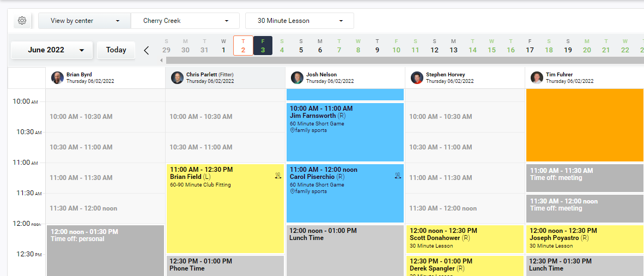This screenshot has height=276, width=644.
Task: Open Scott Donahower 30 Minute Lesson
Action: (x=465, y=239)
